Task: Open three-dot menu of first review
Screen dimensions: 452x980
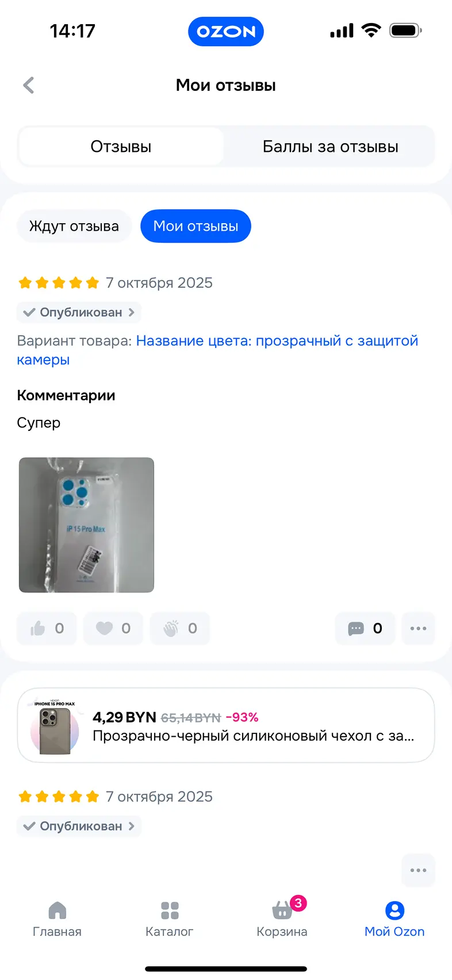Action: pyautogui.click(x=418, y=629)
